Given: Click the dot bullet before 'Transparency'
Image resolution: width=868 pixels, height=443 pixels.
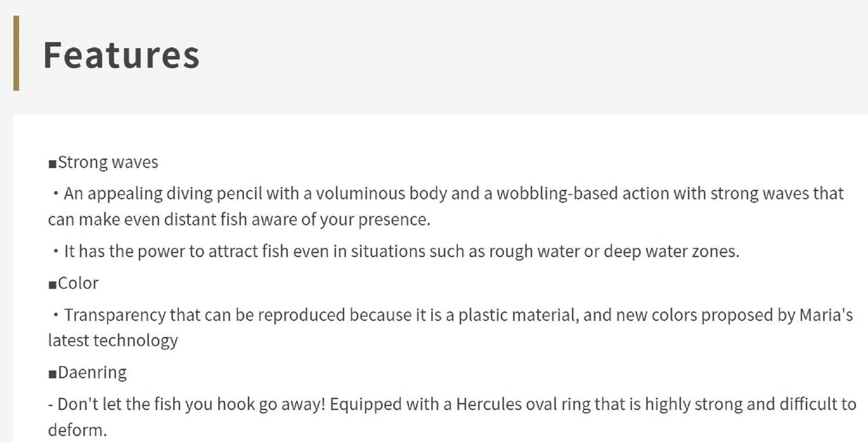Looking at the screenshot, I should 55,314.
